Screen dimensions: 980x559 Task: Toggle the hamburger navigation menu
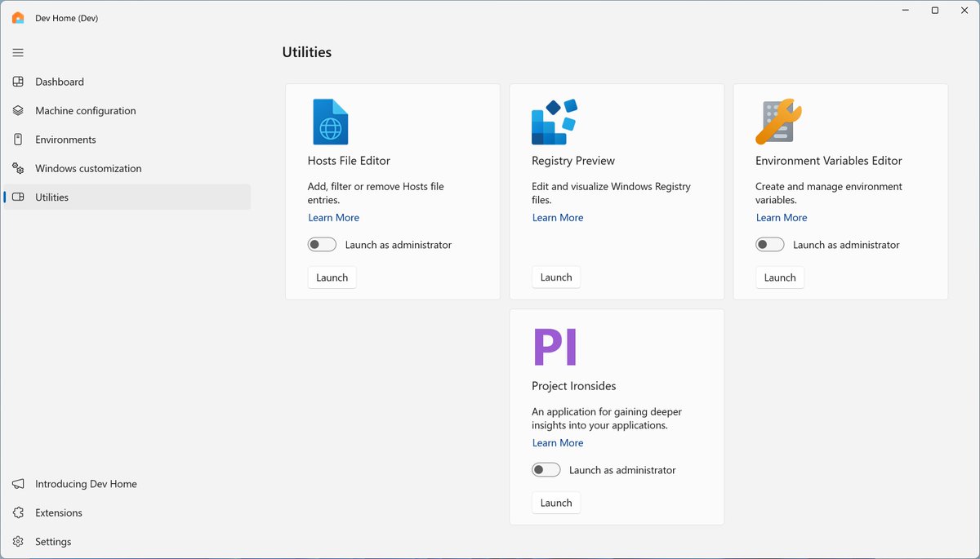18,53
